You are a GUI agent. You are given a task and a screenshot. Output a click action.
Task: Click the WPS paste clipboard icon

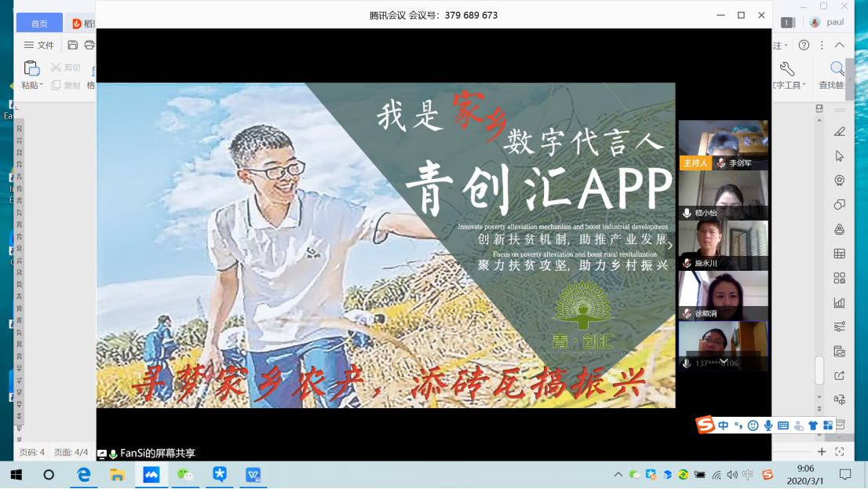pyautogui.click(x=31, y=68)
